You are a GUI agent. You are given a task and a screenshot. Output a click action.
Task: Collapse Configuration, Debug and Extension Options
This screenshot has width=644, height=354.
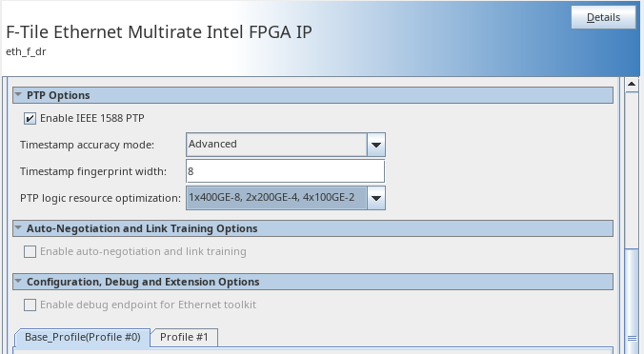click(18, 282)
